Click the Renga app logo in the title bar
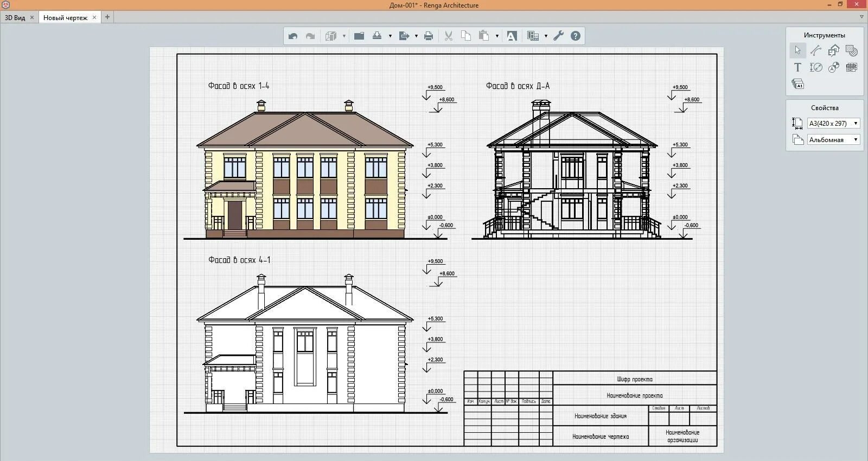The image size is (868, 461). 5,5
